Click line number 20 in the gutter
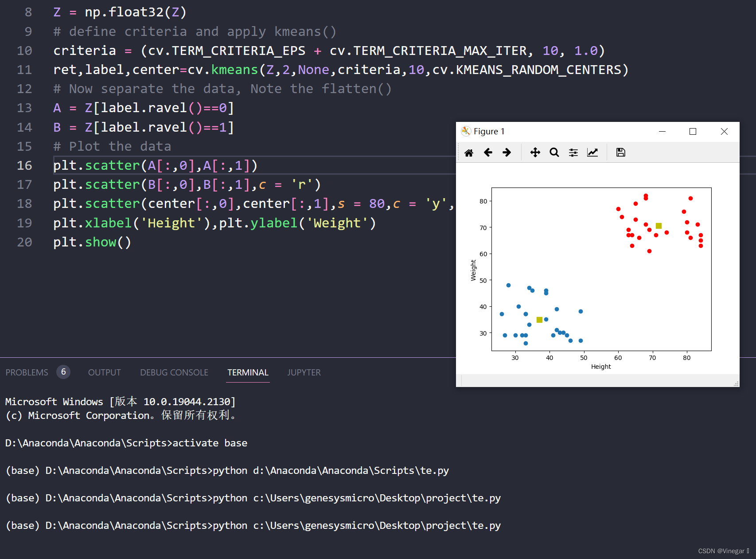This screenshot has width=756, height=559. click(x=24, y=242)
